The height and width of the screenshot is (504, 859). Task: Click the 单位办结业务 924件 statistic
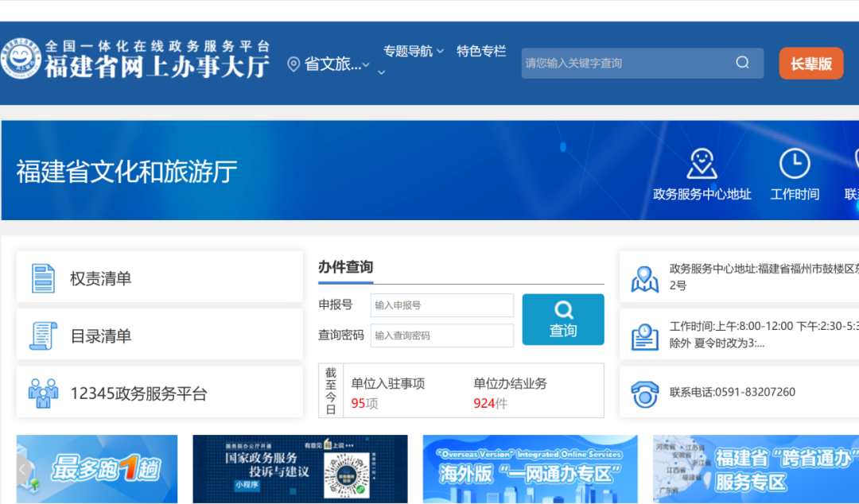point(510,394)
